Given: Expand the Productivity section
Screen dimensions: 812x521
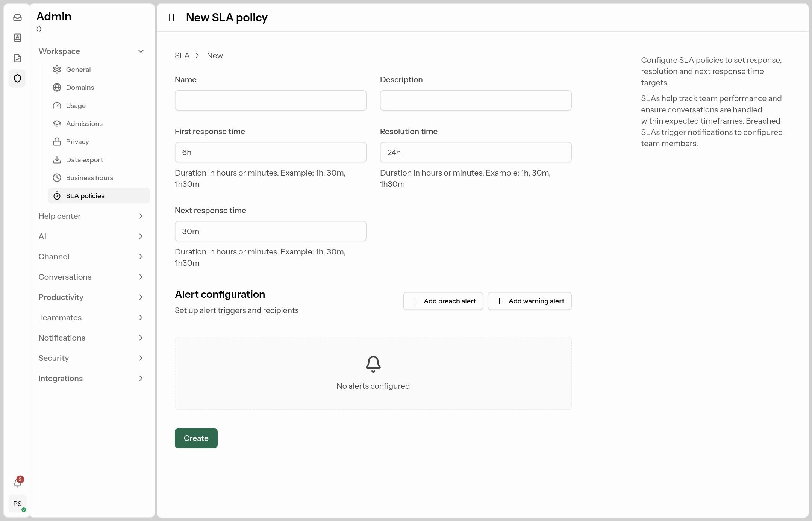Looking at the screenshot, I should 91,297.
